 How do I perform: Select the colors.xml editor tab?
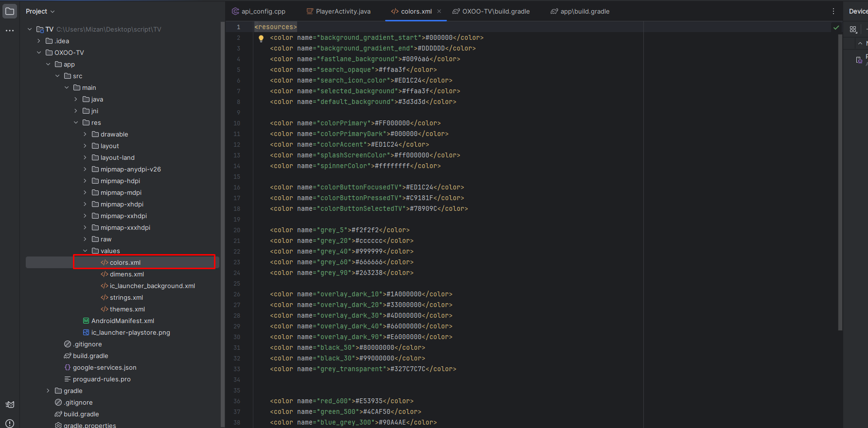coord(416,11)
